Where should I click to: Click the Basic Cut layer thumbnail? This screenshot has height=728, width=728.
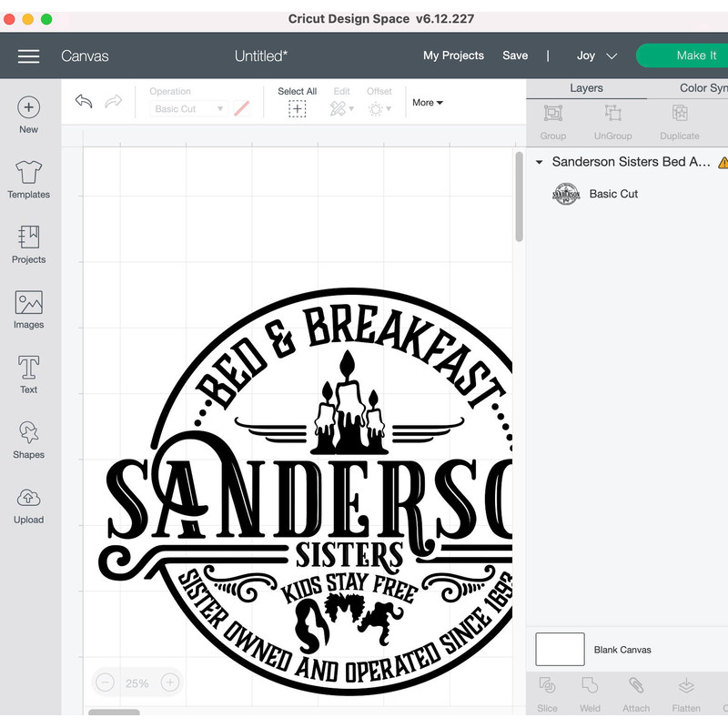click(x=566, y=194)
